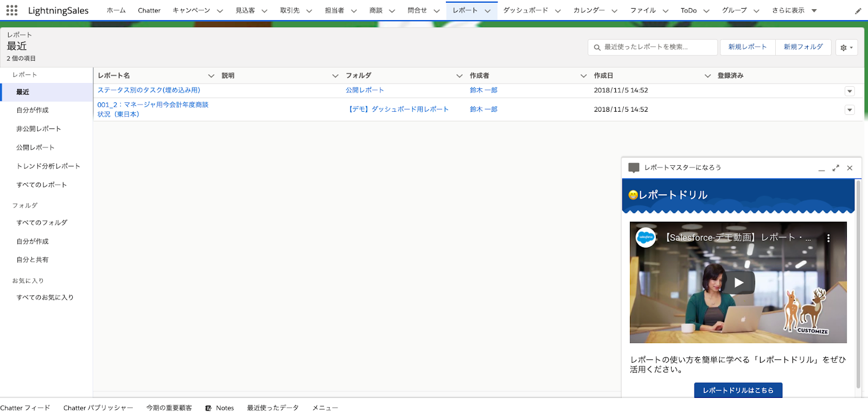This screenshot has width=868, height=418.
Task: Select 非公開レポート in sidebar
Action: [x=39, y=129]
